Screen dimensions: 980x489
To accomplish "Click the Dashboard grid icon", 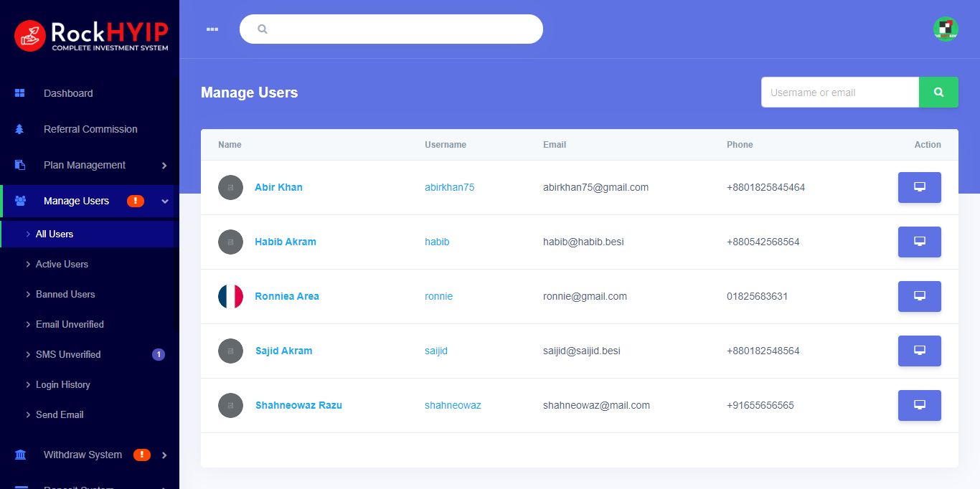I will point(20,93).
